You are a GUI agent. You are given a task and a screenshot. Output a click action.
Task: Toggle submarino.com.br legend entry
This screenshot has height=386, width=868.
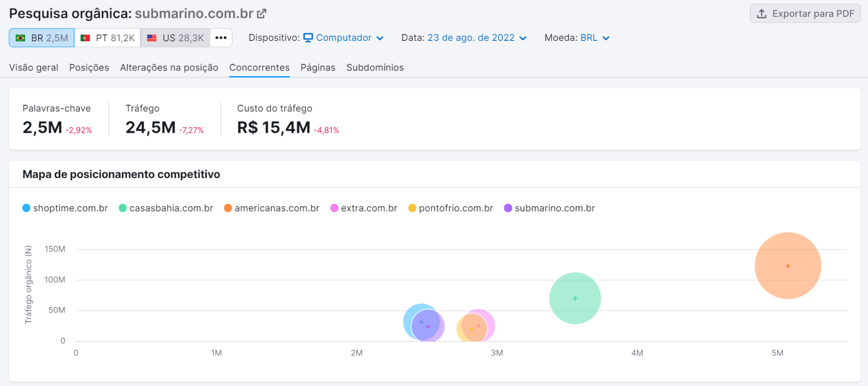point(550,208)
